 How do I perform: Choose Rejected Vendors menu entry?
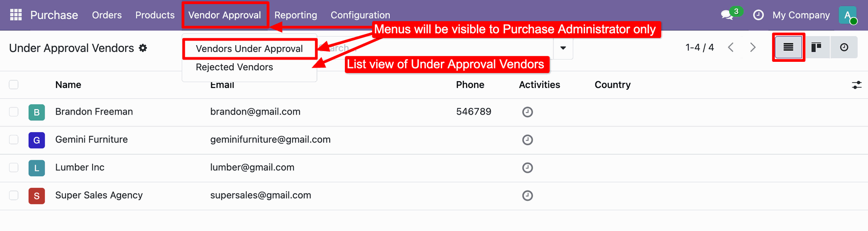(234, 67)
